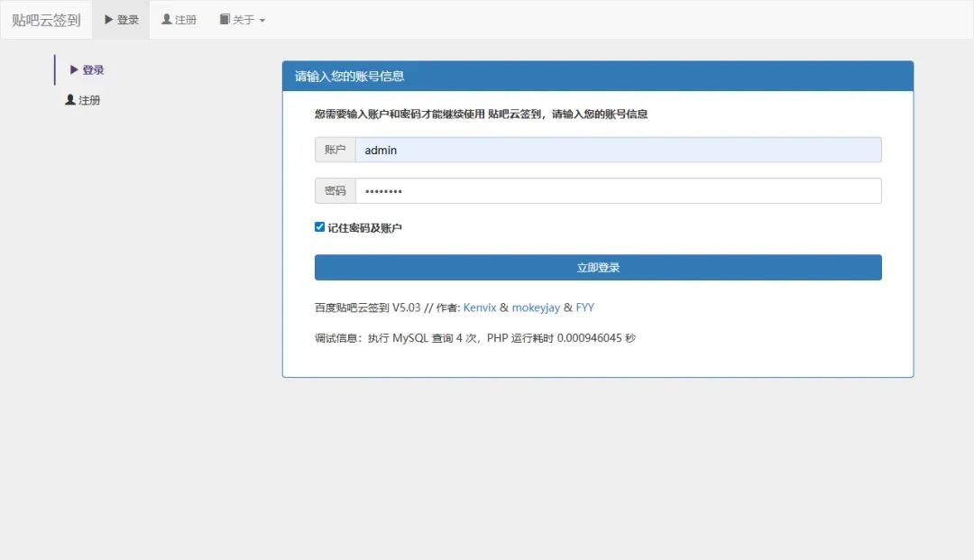This screenshot has width=974, height=560.
Task: Click the 记住密码及账户 label text
Action: point(365,228)
